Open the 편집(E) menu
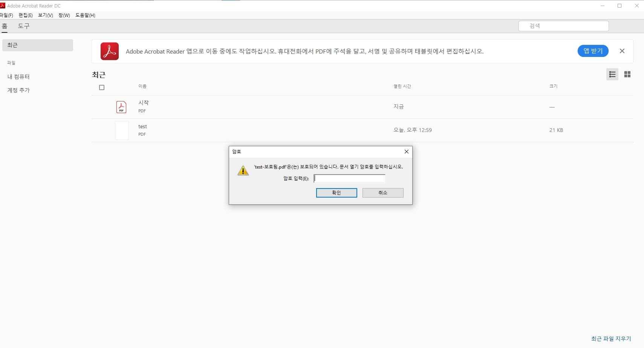Screen dimensions: 644x348 pyautogui.click(x=25, y=15)
